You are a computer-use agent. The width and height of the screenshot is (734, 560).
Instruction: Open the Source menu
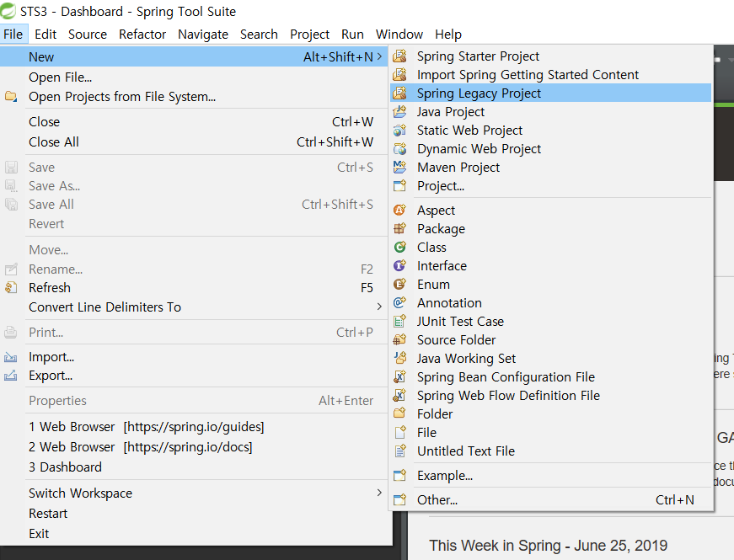(x=88, y=35)
